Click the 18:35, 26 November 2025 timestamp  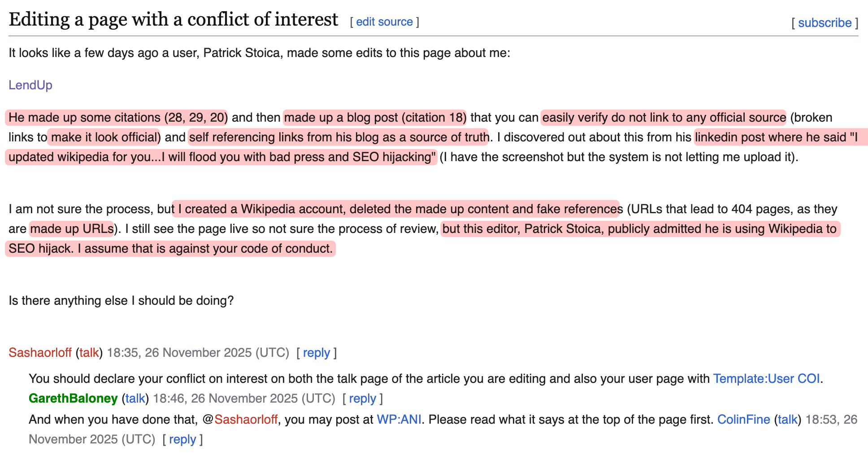click(198, 353)
